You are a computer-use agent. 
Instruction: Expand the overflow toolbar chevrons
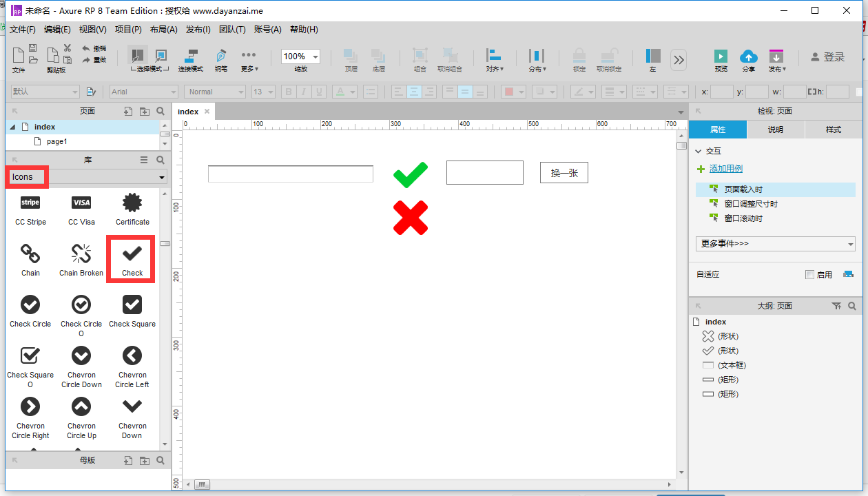tap(679, 60)
